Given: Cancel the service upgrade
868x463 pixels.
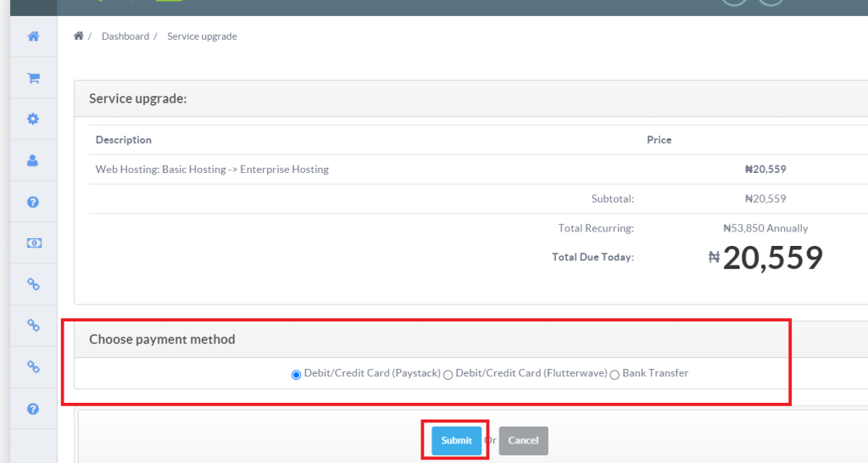Looking at the screenshot, I should [523, 440].
